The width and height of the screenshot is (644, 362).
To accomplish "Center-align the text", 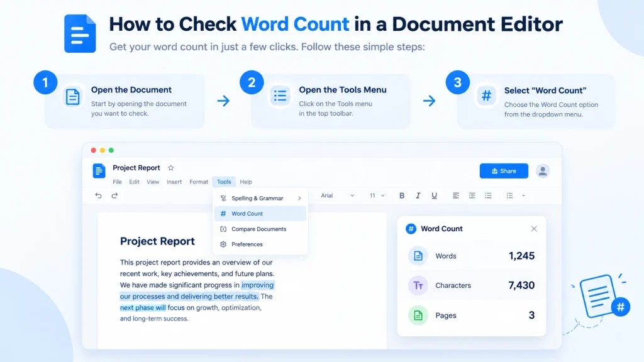I will pos(472,195).
